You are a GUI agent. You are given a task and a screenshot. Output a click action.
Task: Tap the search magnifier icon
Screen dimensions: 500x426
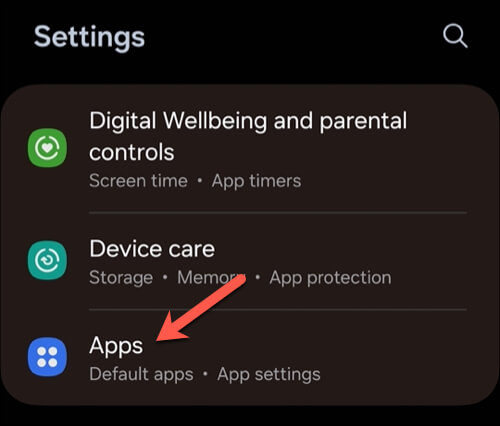coord(455,36)
